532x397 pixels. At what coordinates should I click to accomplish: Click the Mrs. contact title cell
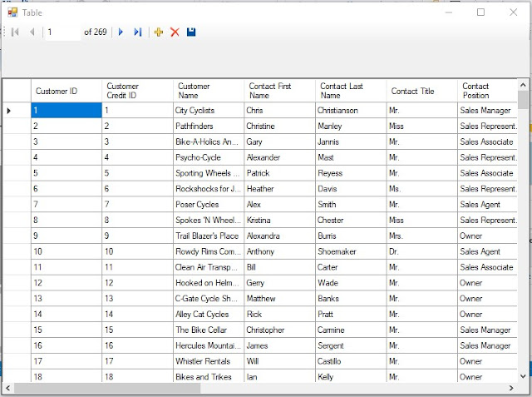pyautogui.click(x=421, y=236)
